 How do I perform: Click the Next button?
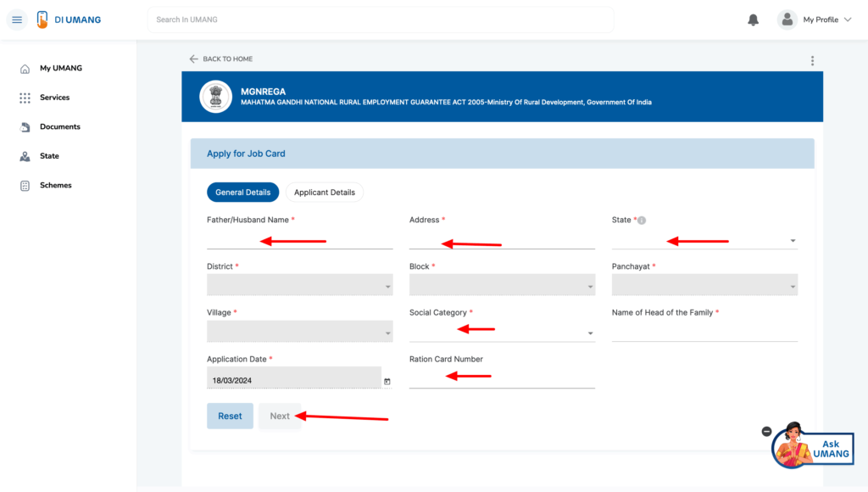[280, 416]
